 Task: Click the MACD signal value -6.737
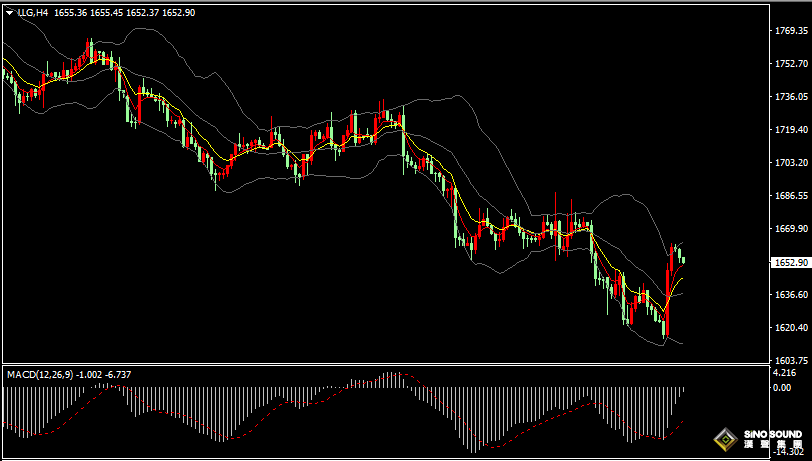click(118, 374)
